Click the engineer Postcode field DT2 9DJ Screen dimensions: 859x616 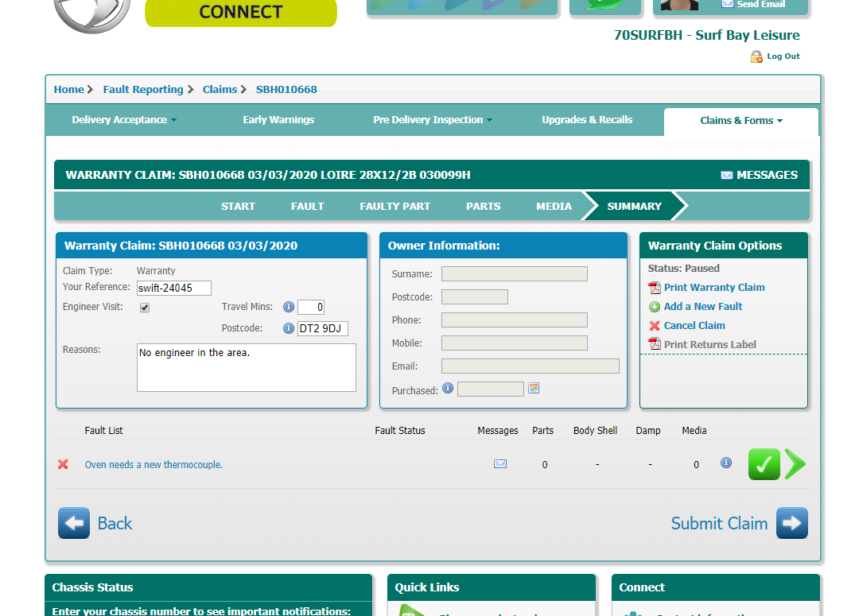323,328
